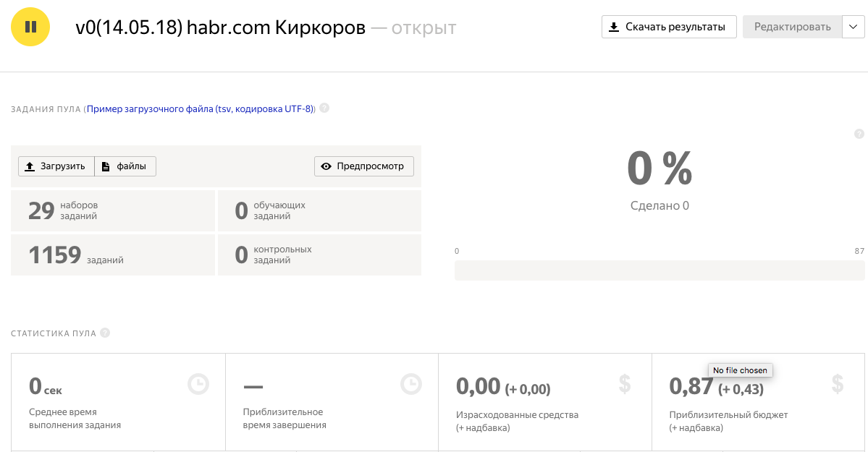Click the empty pool progress bar

click(660, 270)
